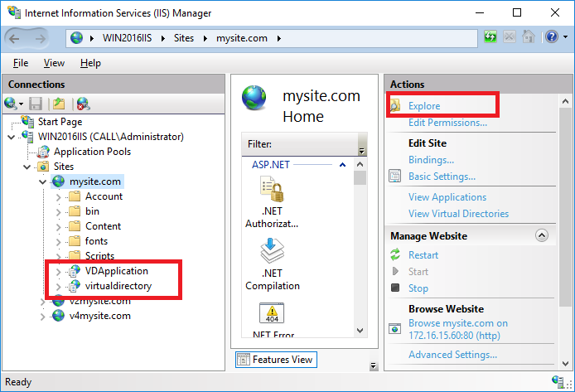Open the .NET Authorization feature icon
Viewport: 575px width, 392px height.
click(272, 189)
